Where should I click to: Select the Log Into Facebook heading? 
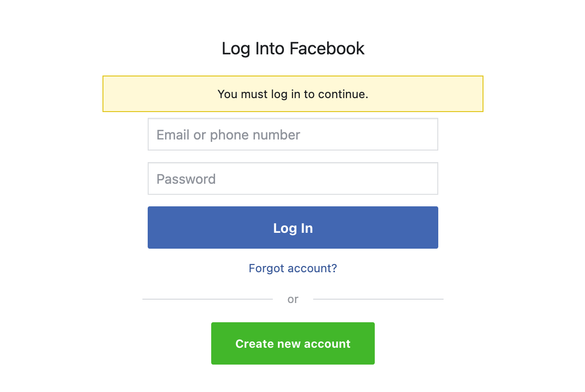tap(292, 48)
